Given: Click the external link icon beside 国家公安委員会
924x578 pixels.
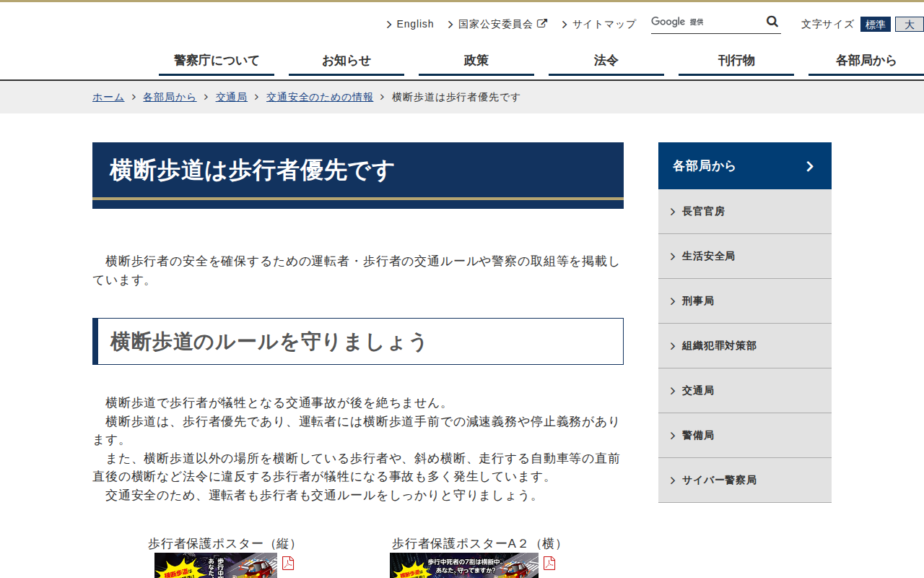Looking at the screenshot, I should (x=542, y=23).
